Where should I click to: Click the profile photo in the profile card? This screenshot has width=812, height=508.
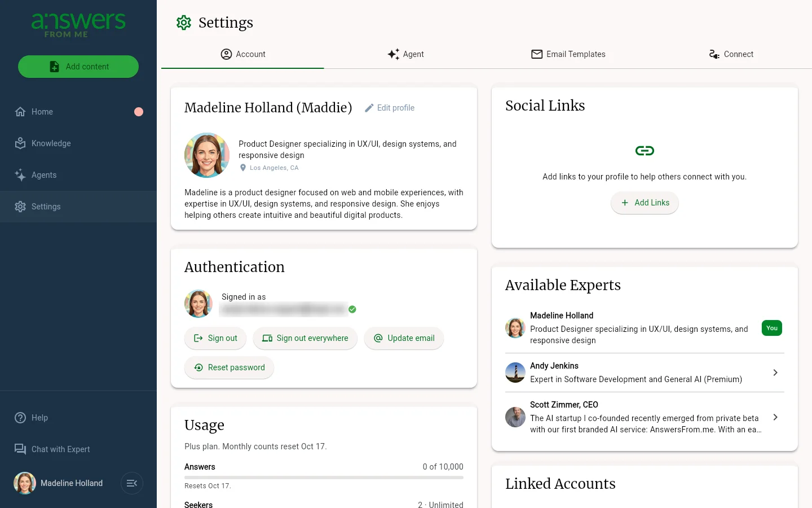pos(207,155)
